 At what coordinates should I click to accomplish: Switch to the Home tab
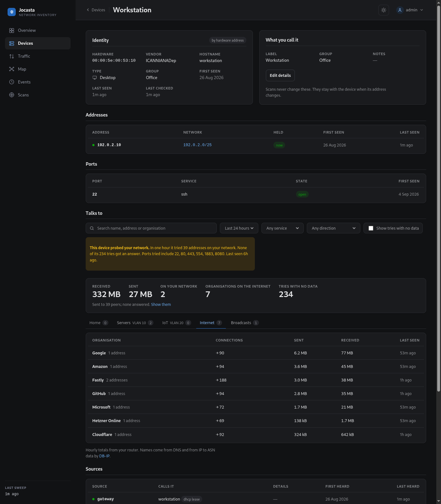point(99,323)
